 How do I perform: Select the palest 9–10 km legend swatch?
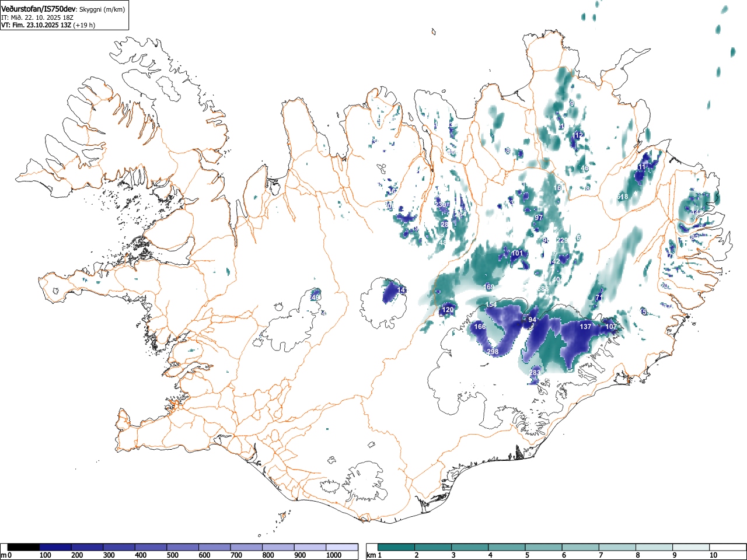click(x=692, y=547)
